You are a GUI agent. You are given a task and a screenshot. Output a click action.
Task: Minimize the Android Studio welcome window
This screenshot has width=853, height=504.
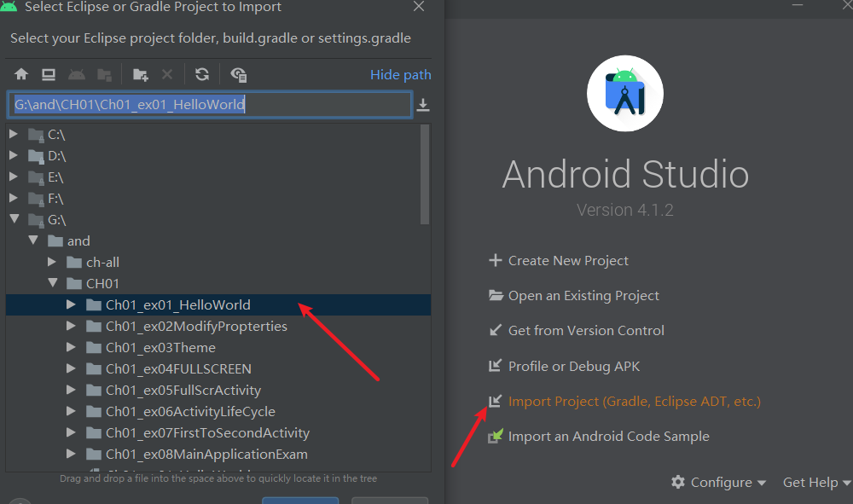(x=798, y=5)
